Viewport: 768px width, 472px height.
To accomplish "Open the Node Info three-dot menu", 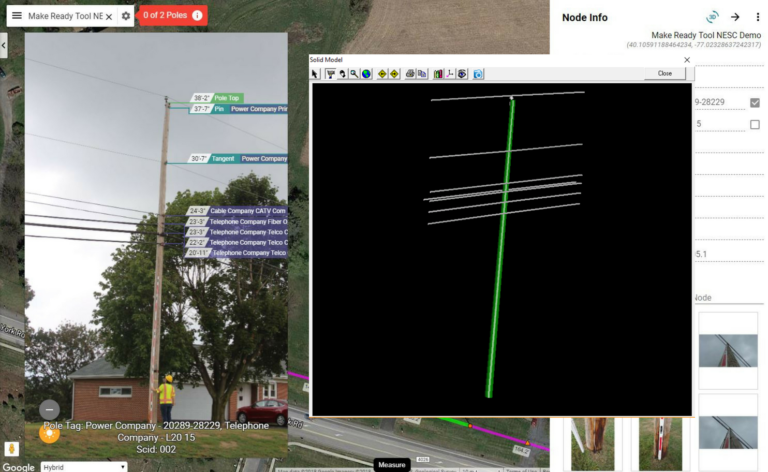I will (758, 17).
